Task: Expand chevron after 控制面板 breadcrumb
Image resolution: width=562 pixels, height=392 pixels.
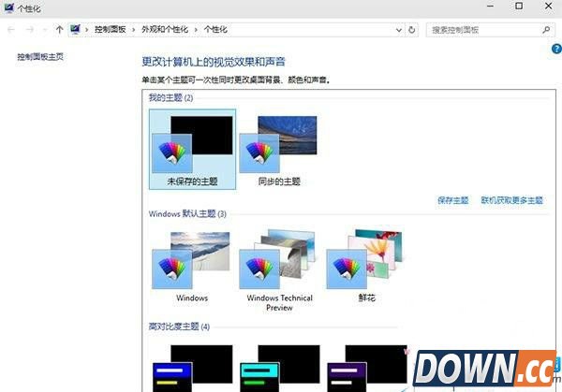Action: click(133, 30)
